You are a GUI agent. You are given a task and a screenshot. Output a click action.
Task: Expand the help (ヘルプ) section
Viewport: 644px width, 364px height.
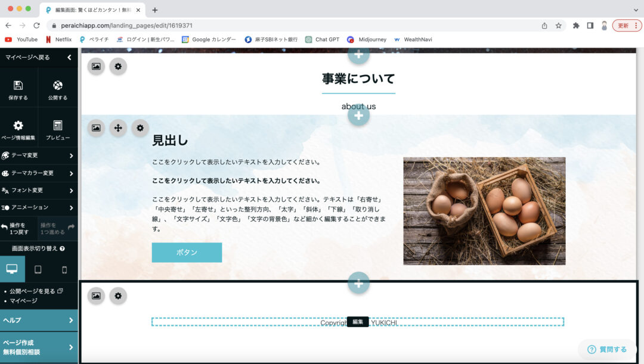pyautogui.click(x=39, y=320)
